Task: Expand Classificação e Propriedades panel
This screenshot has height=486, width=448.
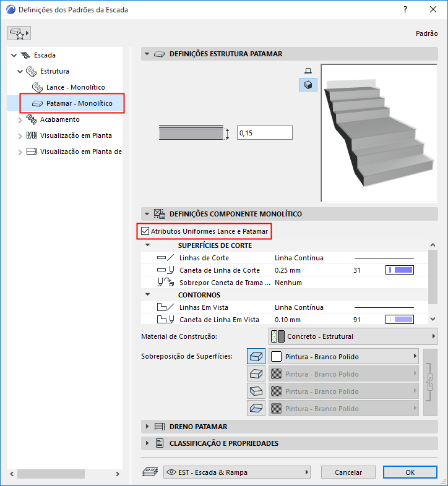Action: click(147, 443)
